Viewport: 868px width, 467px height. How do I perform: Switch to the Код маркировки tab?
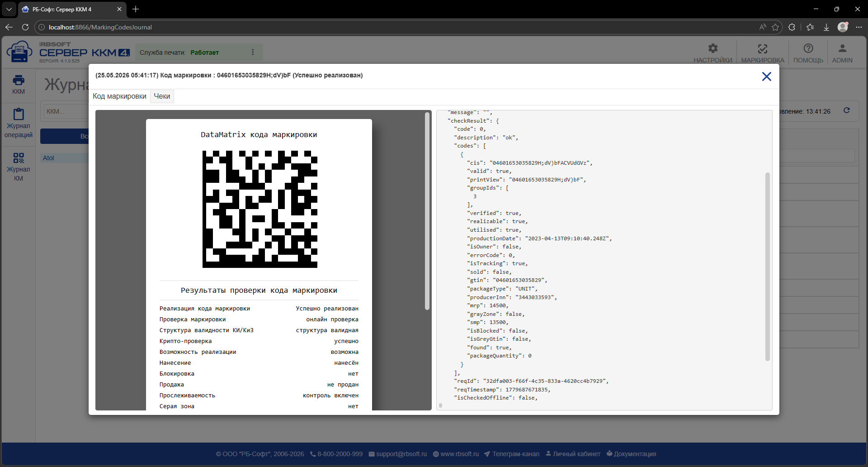119,96
